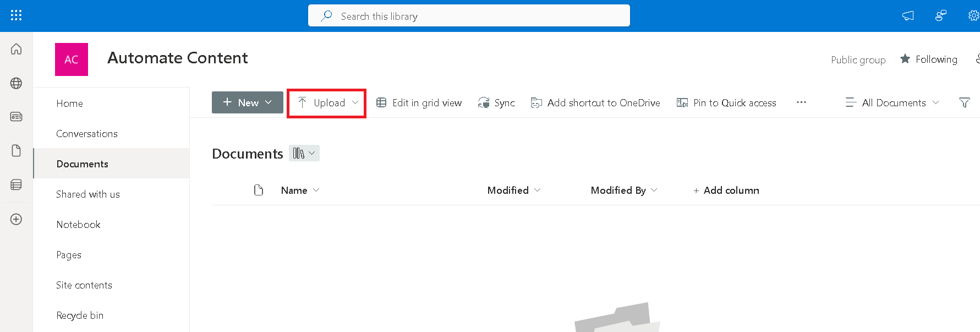Click the settings gear icon
The width and height of the screenshot is (980, 332).
pyautogui.click(x=973, y=15)
